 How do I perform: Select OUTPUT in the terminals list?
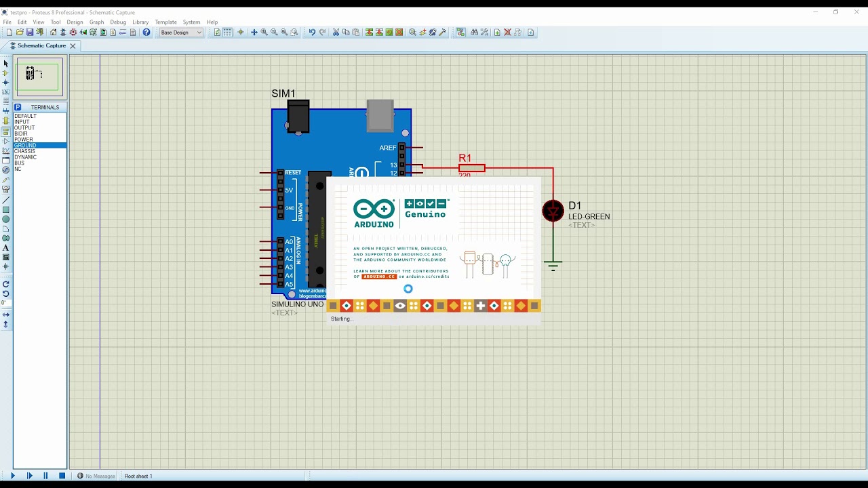pos(40,127)
